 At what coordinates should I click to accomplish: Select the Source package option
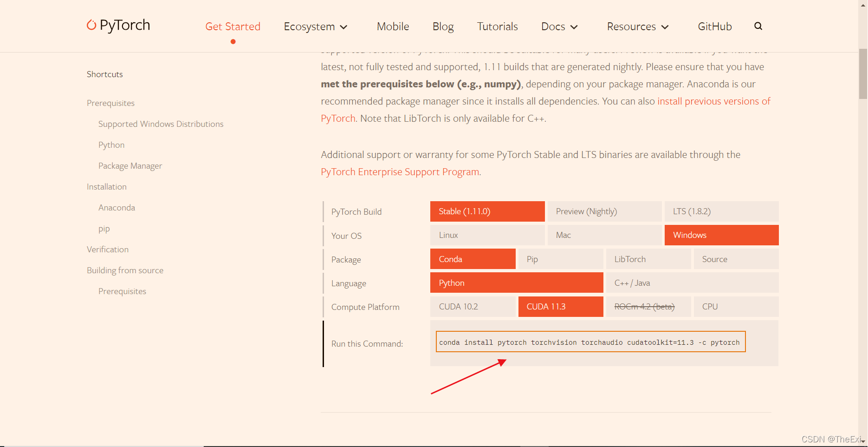pyautogui.click(x=736, y=259)
